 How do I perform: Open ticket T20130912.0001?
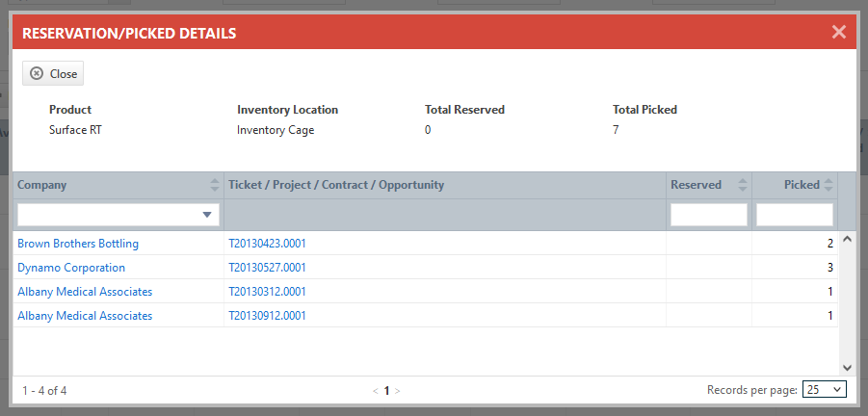pos(267,316)
